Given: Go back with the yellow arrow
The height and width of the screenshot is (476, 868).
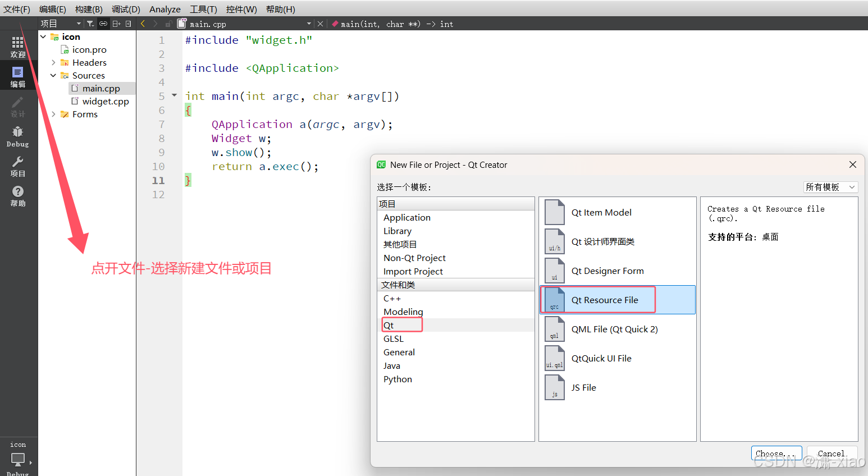Looking at the screenshot, I should pos(143,24).
